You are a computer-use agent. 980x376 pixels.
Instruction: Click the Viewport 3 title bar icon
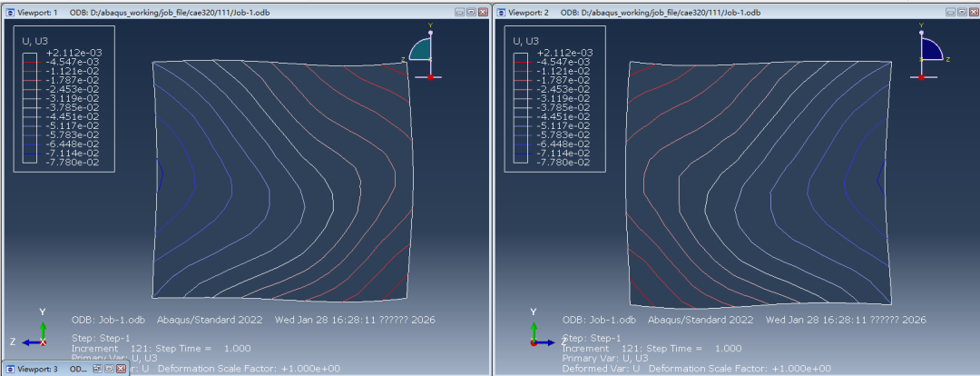tap(10, 369)
